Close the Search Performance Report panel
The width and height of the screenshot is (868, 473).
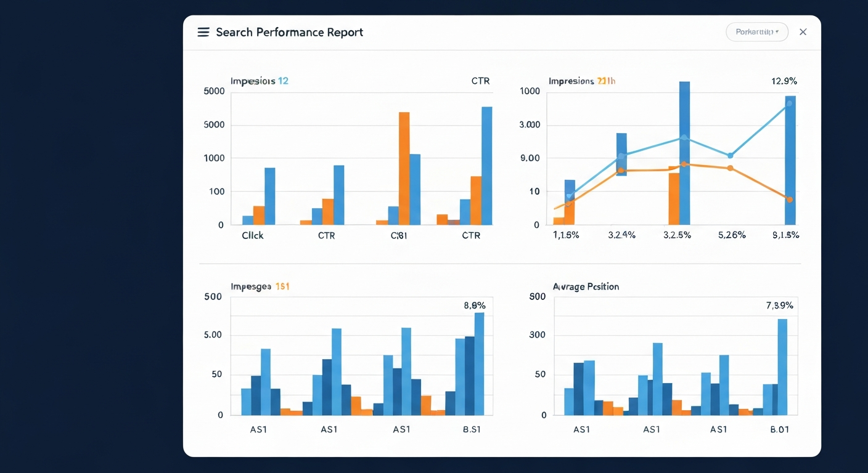tap(803, 32)
